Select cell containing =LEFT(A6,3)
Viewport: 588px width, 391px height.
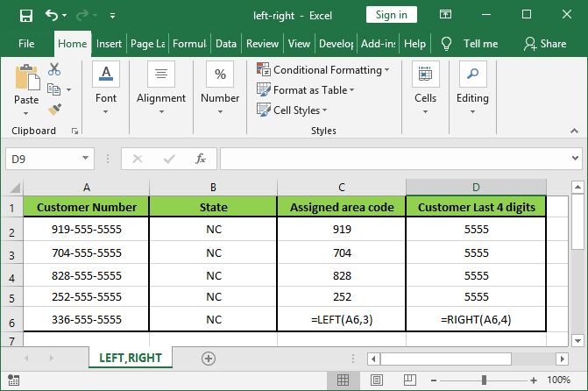pyautogui.click(x=342, y=319)
